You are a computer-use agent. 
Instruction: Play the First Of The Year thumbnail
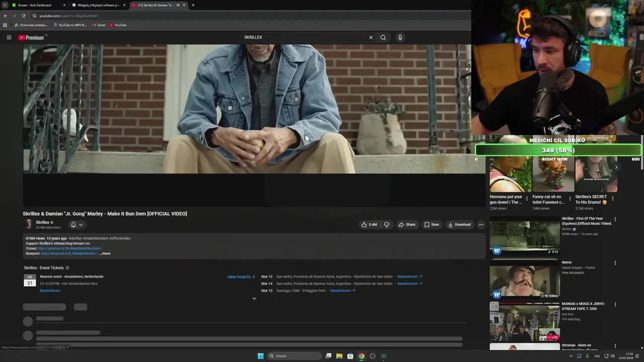click(525, 236)
